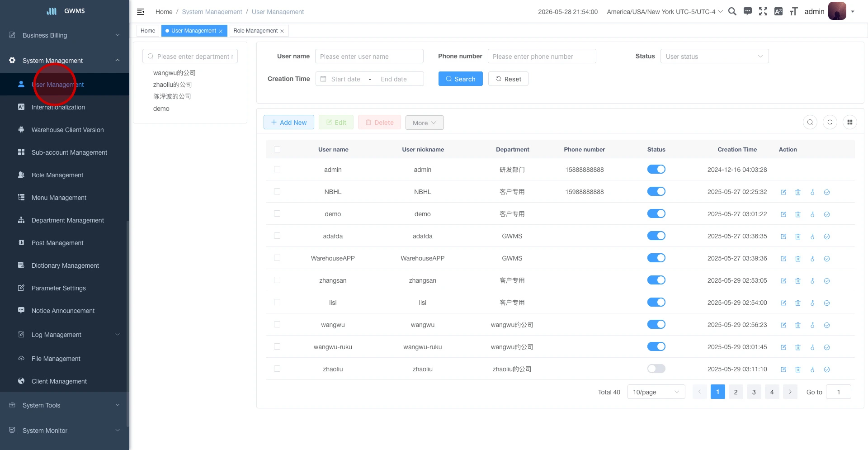This screenshot has width=868, height=450.
Task: Open admin account dropdown arrow
Action: [x=853, y=12]
